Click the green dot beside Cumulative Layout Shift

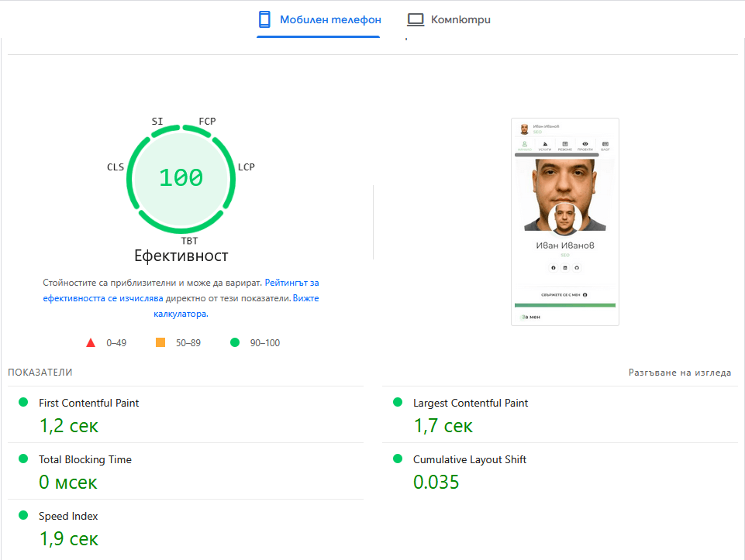click(398, 459)
